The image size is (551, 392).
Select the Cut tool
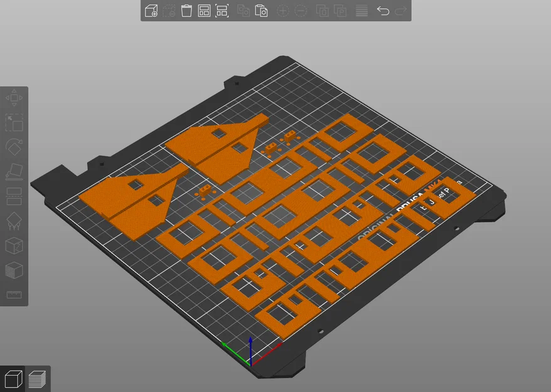(14, 196)
